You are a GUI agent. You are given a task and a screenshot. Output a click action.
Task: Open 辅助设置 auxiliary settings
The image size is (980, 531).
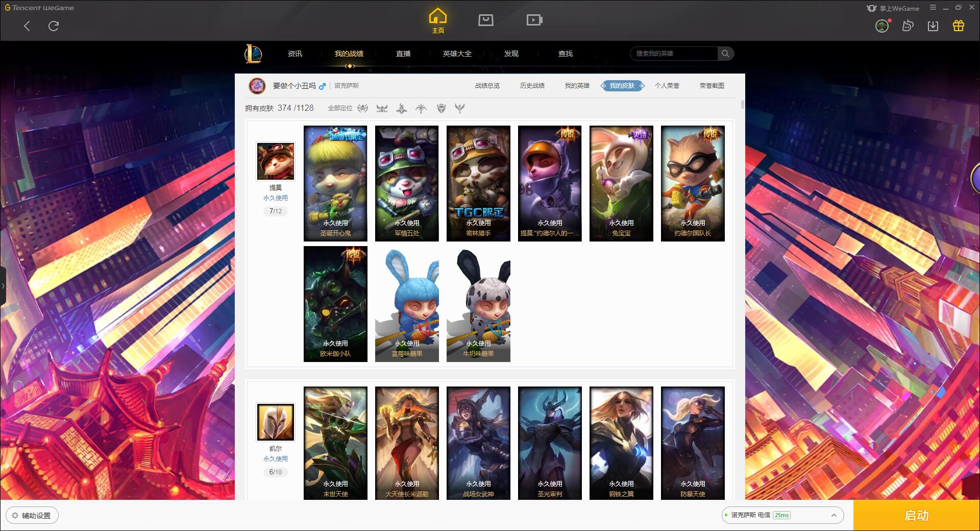click(x=32, y=516)
